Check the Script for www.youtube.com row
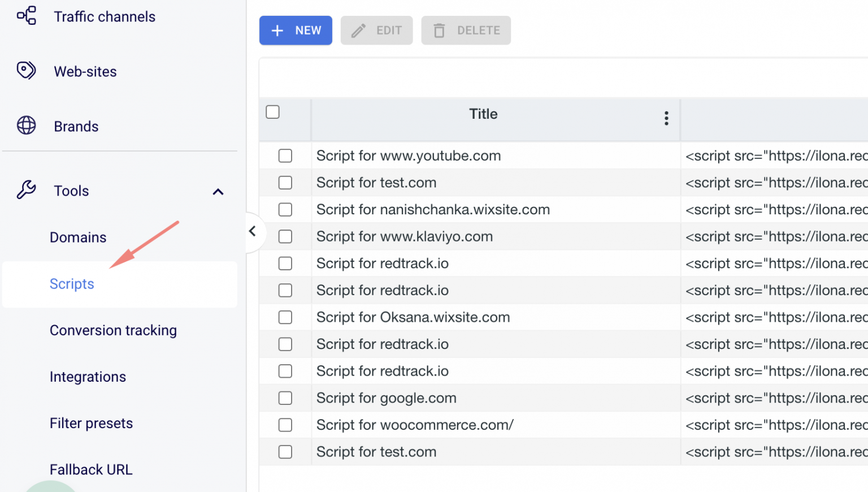Screen dimensions: 868x492 (x=285, y=156)
